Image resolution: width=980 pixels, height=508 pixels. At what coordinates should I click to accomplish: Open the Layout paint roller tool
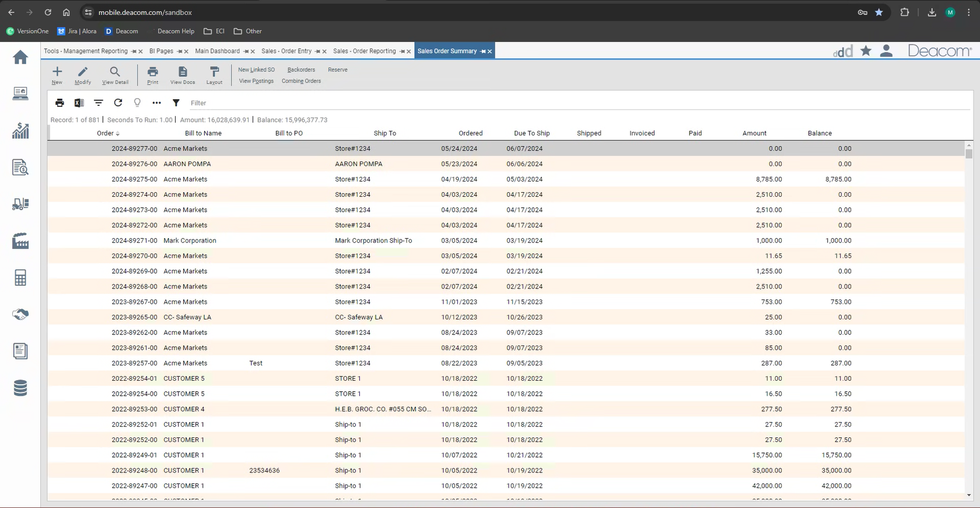tap(214, 72)
